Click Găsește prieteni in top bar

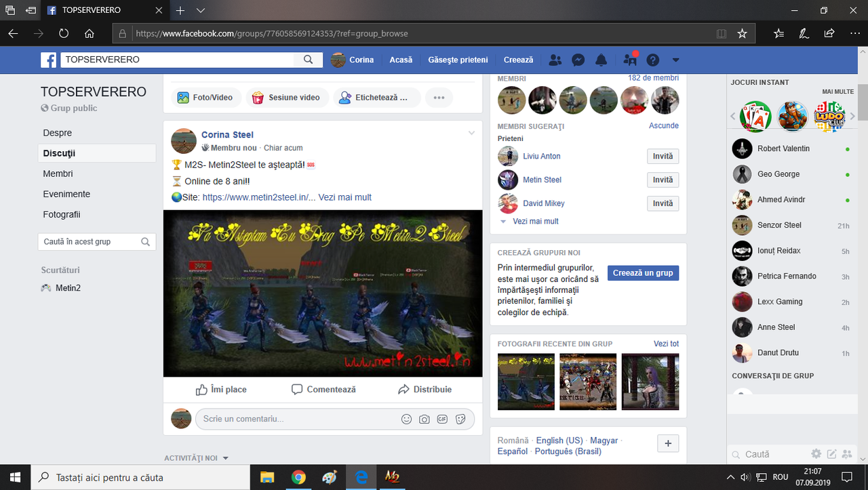point(458,60)
